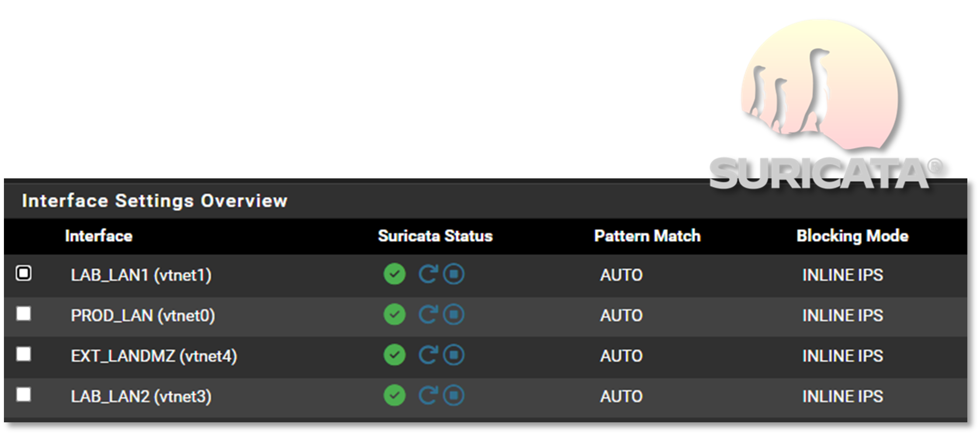The width and height of the screenshot is (980, 435).
Task: Click the Suricata Status column header
Action: click(x=435, y=236)
